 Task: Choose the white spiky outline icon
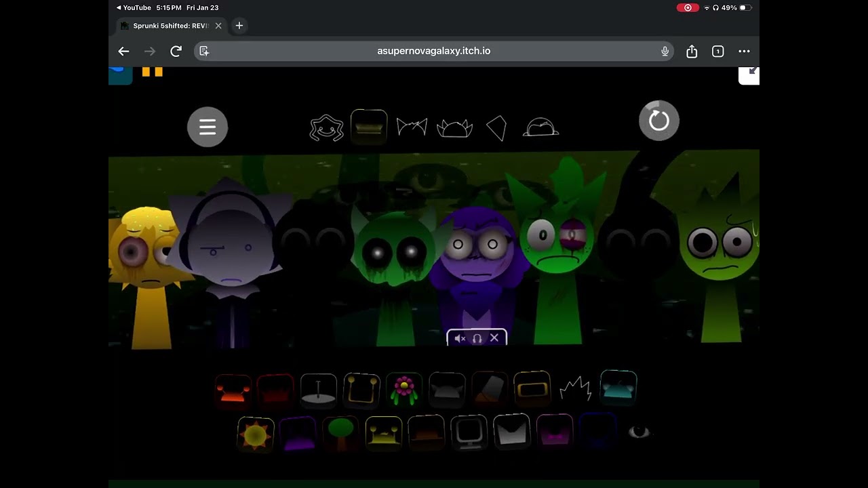575,390
